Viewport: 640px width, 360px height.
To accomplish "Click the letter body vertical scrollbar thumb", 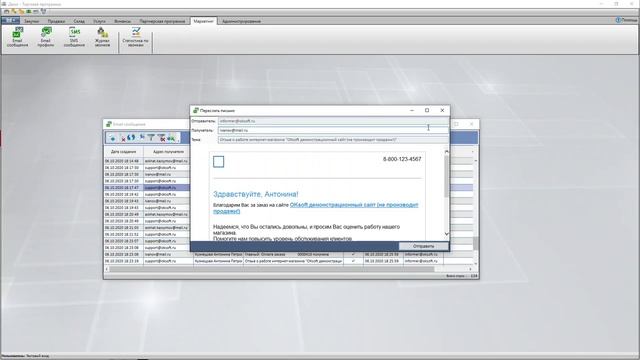I will 446,176.
